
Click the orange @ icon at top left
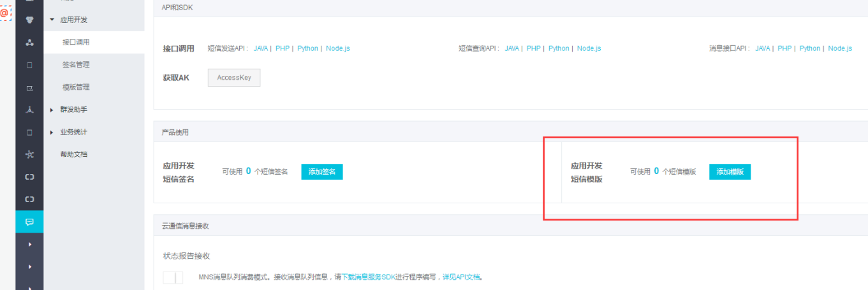tap(6, 13)
